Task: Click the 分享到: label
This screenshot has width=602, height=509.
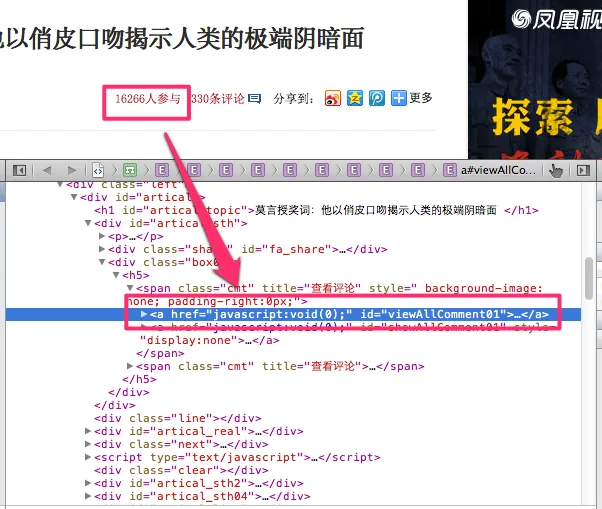Action: click(294, 99)
